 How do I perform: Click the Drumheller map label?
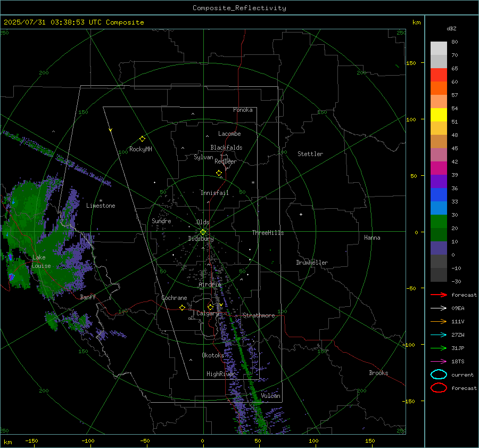tap(312, 263)
